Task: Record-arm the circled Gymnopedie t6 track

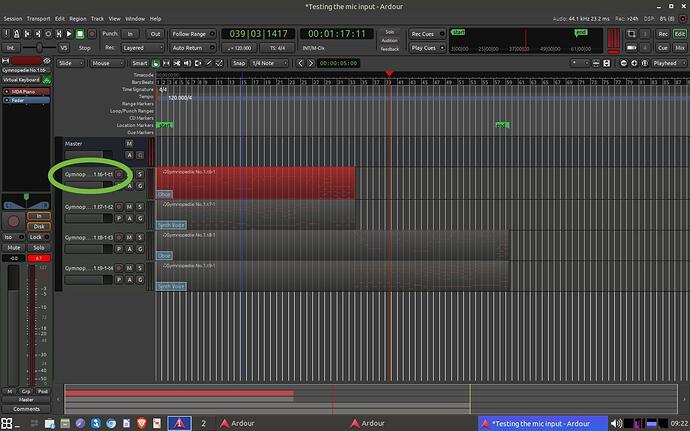Action: [x=119, y=174]
